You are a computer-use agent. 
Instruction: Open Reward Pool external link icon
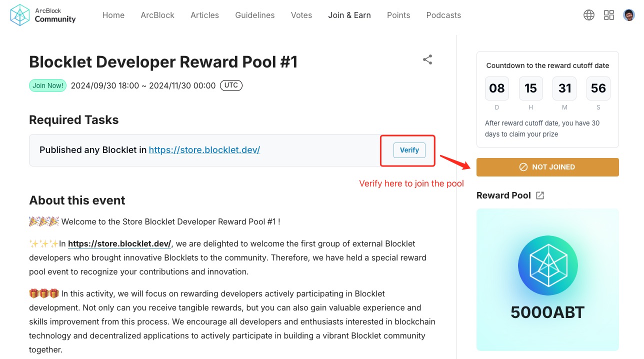(x=540, y=195)
